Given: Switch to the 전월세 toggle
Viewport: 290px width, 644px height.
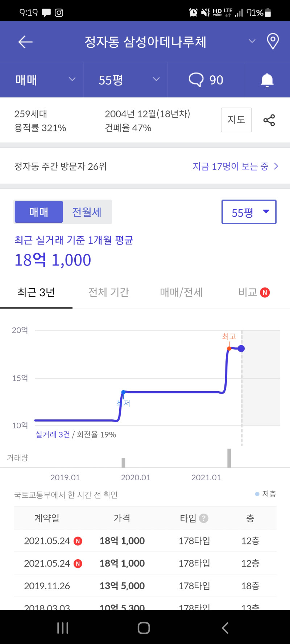Looking at the screenshot, I should [x=87, y=212].
